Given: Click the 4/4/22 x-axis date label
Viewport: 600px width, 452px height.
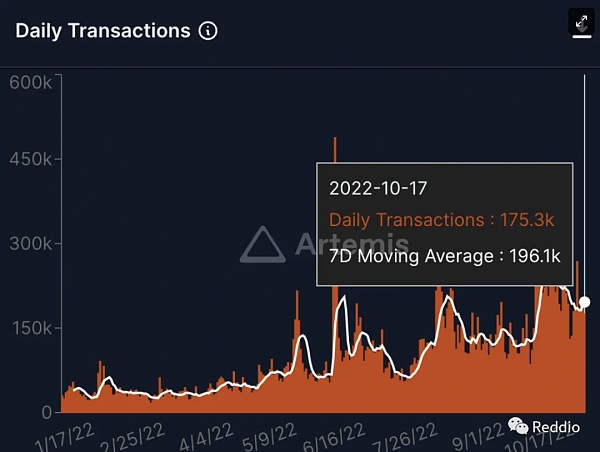Looking at the screenshot, I should click(x=206, y=437).
